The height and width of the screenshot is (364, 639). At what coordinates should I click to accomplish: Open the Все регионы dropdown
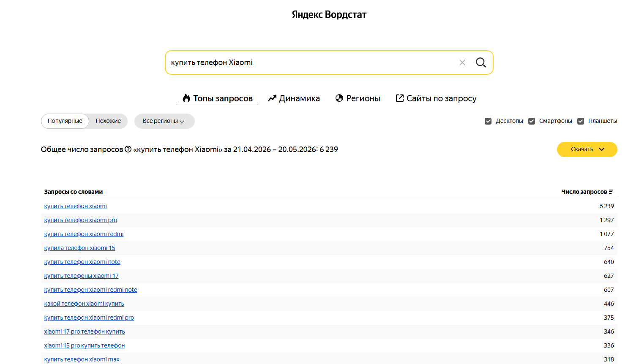[164, 121]
